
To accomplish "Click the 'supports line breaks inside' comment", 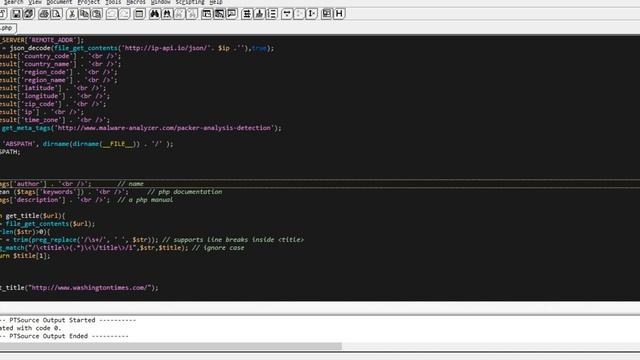I will pos(233,240).
